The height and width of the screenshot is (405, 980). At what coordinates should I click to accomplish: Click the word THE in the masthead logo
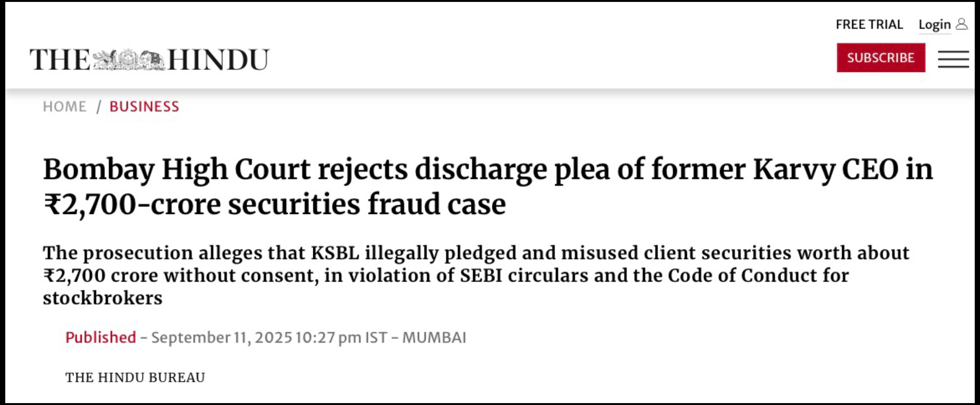(x=60, y=60)
